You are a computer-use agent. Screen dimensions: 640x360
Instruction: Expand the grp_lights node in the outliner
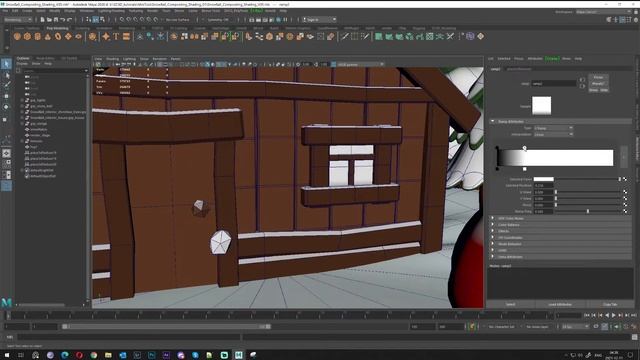(22, 100)
